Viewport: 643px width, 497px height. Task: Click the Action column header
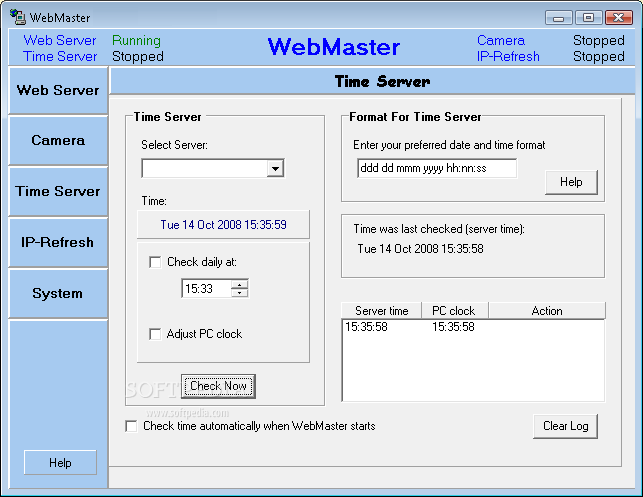[547, 311]
